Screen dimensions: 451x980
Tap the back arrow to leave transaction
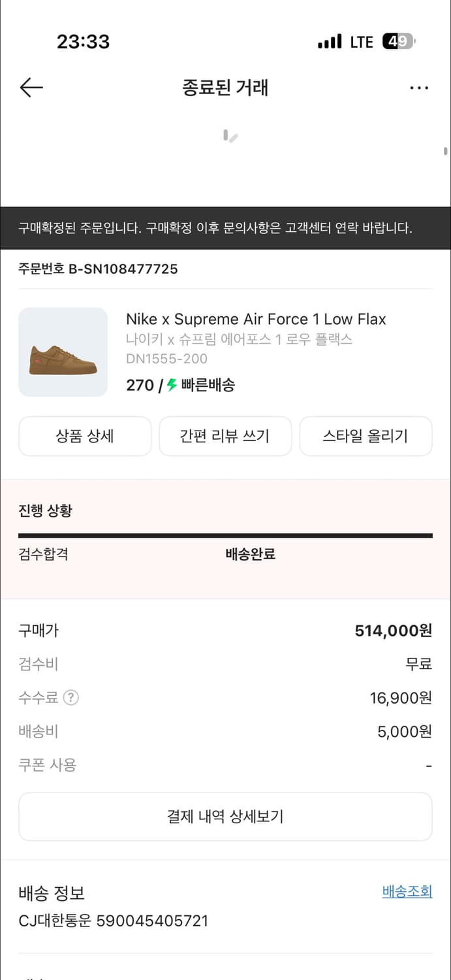(31, 87)
